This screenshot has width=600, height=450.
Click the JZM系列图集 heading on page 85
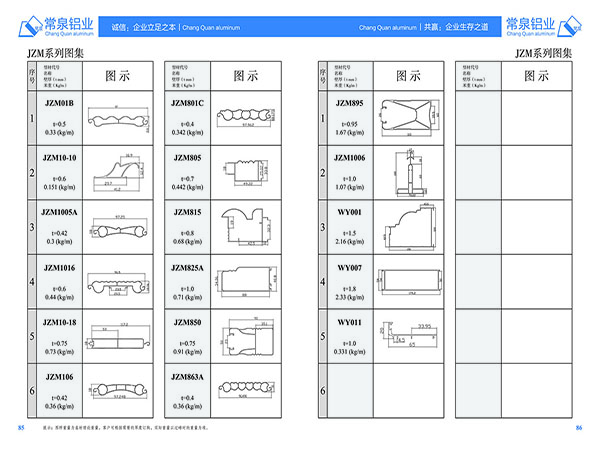pyautogui.click(x=55, y=53)
